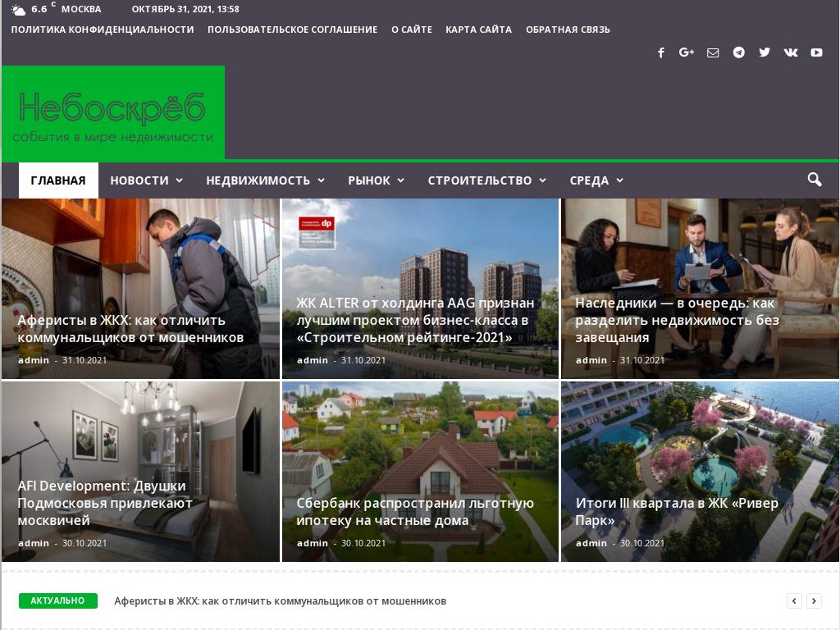Open the email envelope icon
The image size is (840, 630).
click(x=713, y=52)
